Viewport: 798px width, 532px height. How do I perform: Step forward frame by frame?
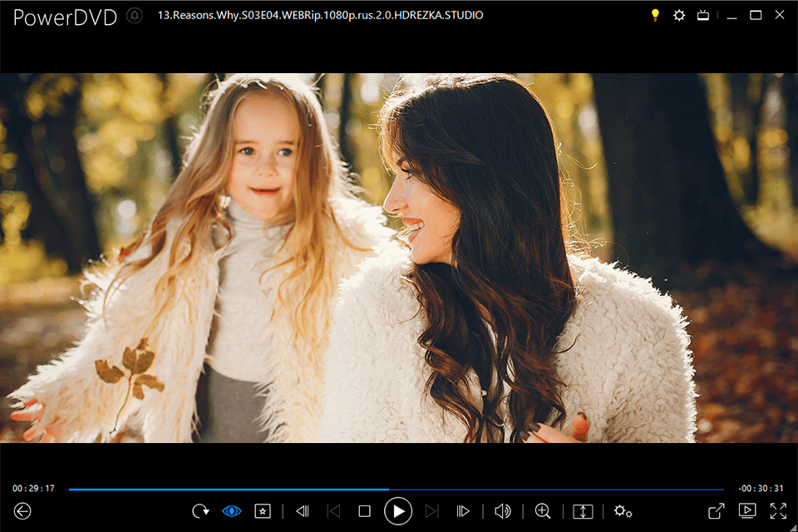463,511
